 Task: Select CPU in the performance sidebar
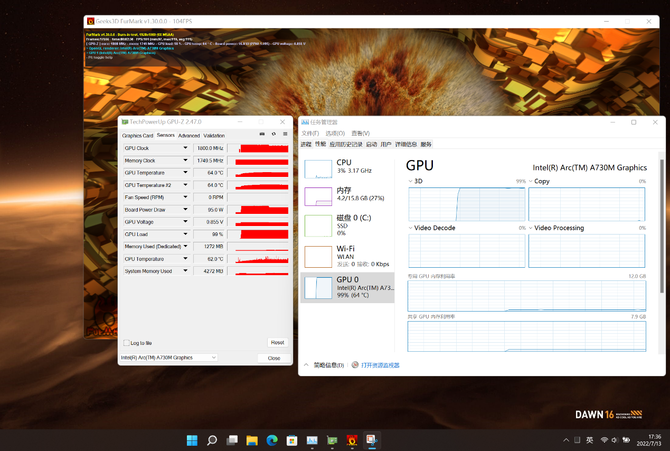coord(346,166)
